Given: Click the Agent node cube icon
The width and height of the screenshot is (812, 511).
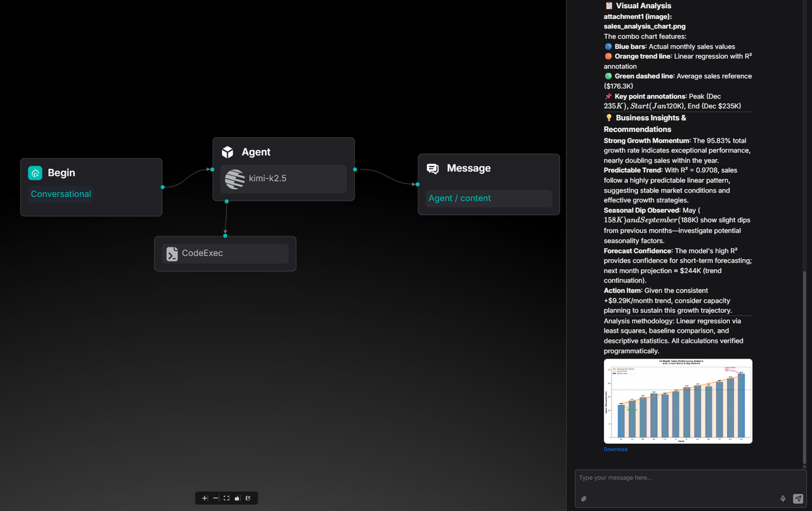Looking at the screenshot, I should coord(227,152).
